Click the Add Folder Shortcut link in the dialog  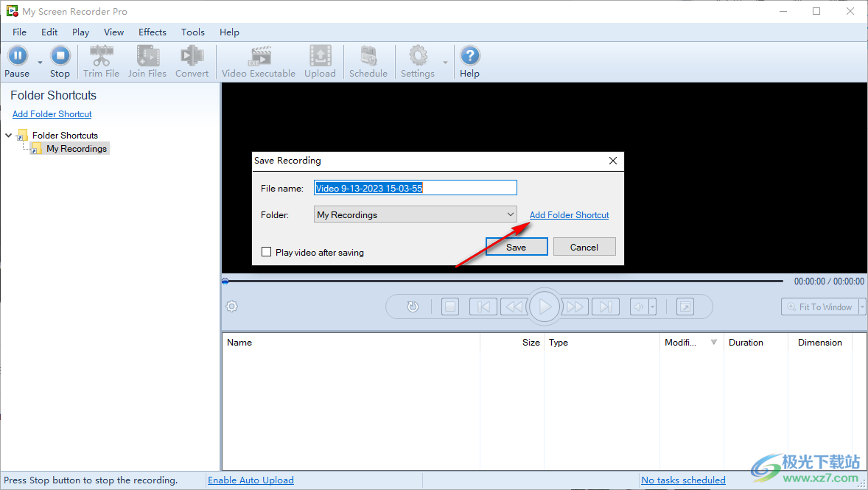click(568, 214)
